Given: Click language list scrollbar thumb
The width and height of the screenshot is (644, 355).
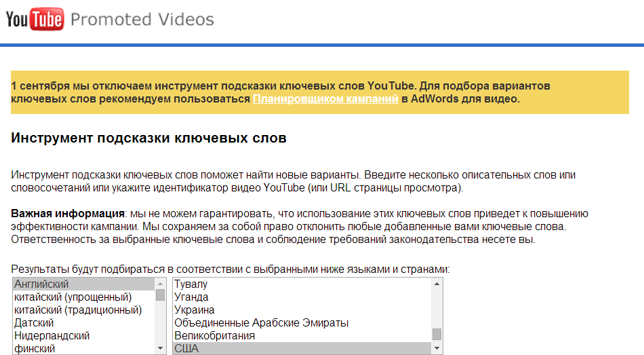Looking at the screenshot, I should point(160,295).
